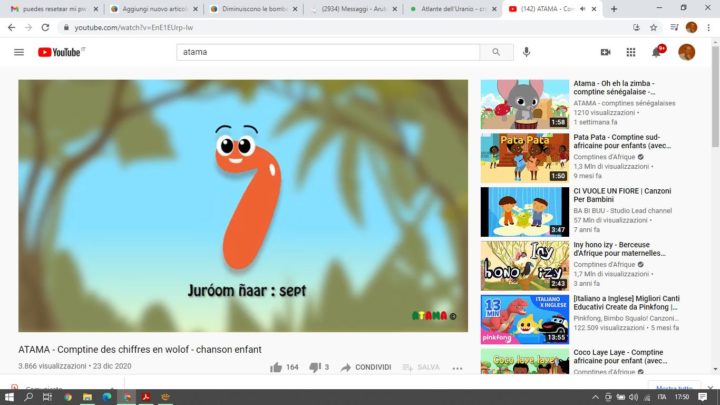This screenshot has width=720, height=405.
Task: Click the CONDIVIDI share button
Action: pos(366,367)
